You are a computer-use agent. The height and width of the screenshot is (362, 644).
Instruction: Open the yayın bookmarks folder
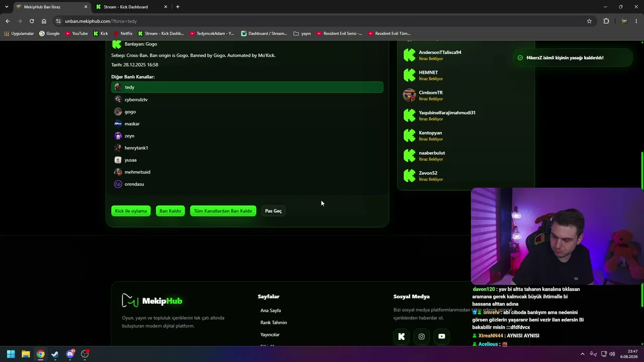coord(302,34)
